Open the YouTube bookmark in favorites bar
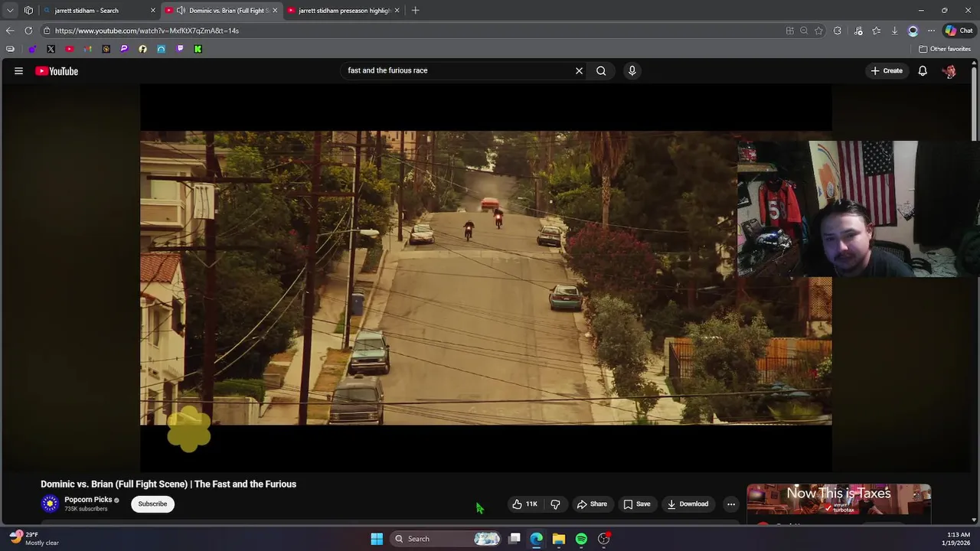This screenshot has width=980, height=551. pos(69,49)
